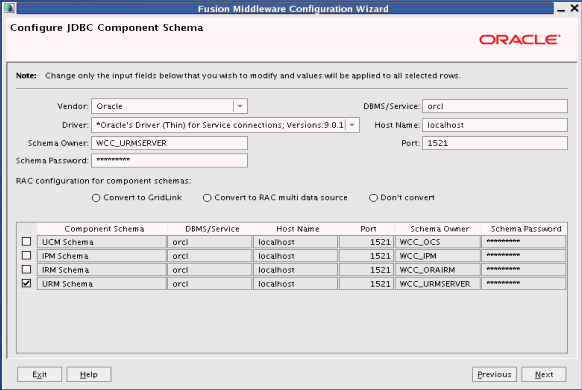Click the localhost cell in URM Schema row
Screen dimensions: 582x390
(x=295, y=284)
